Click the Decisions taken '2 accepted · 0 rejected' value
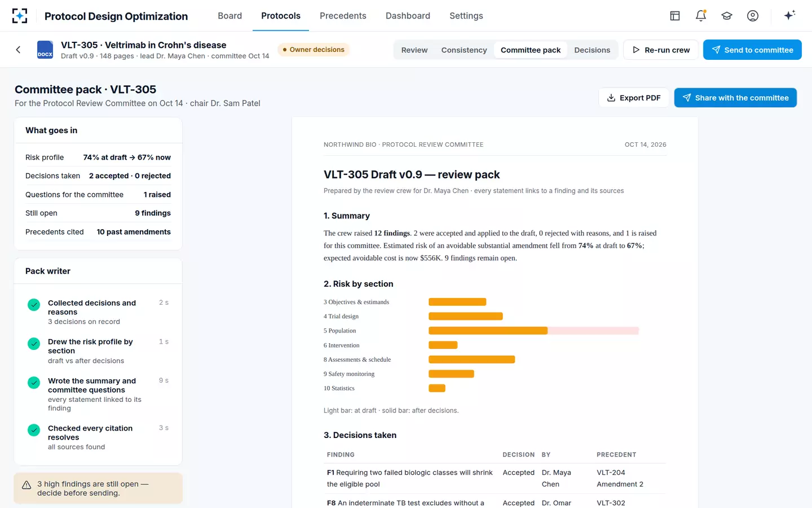Viewport: 812px width, 508px height. click(x=130, y=176)
